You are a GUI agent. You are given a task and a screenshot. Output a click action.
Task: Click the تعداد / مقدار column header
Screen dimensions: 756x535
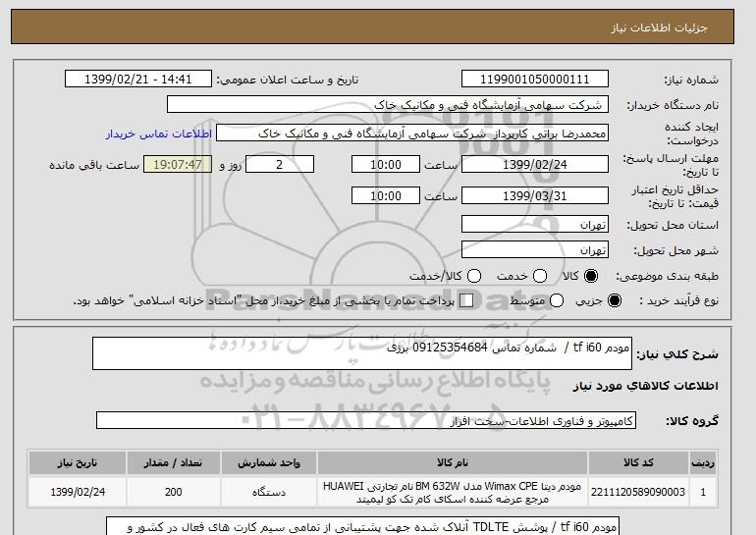coord(174,462)
